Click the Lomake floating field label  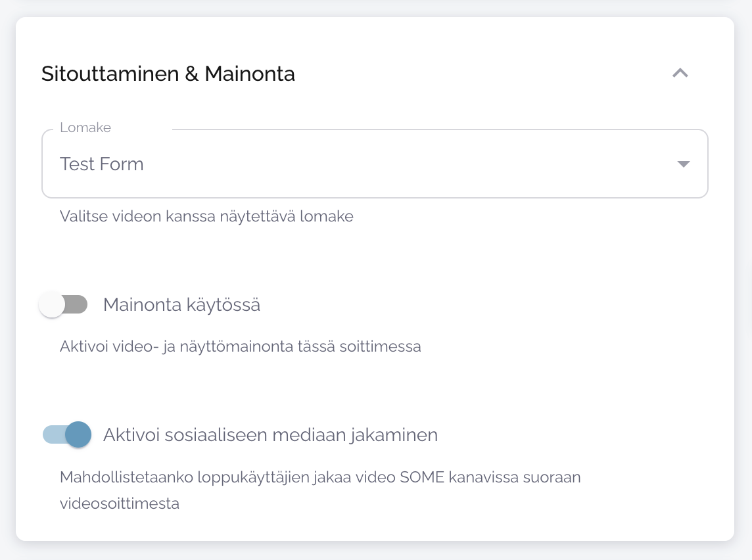tap(85, 128)
